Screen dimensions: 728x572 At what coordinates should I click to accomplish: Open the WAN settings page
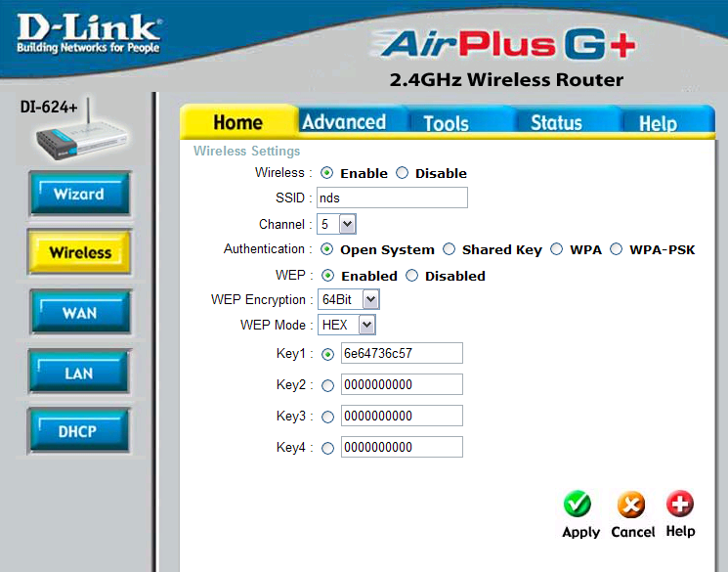click(x=80, y=312)
